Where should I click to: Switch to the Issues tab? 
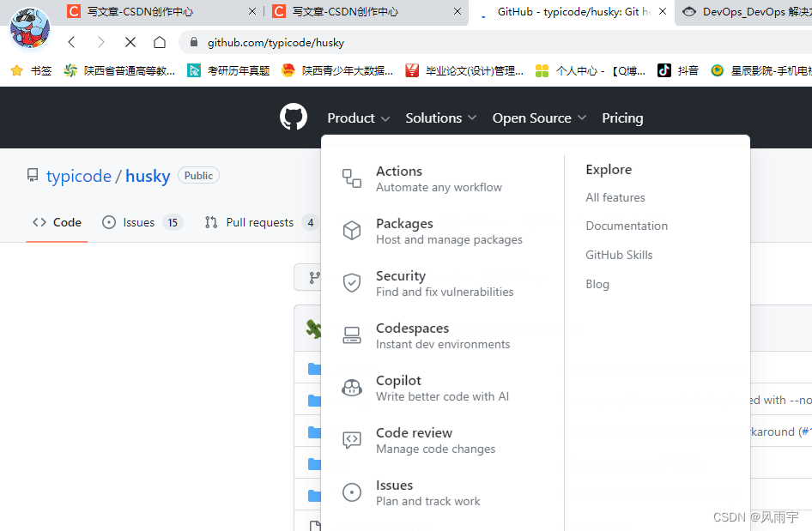coord(142,222)
